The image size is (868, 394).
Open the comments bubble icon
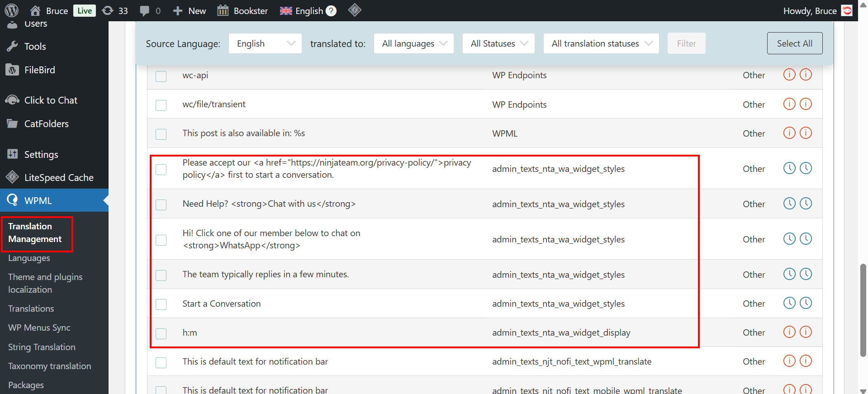tap(145, 11)
